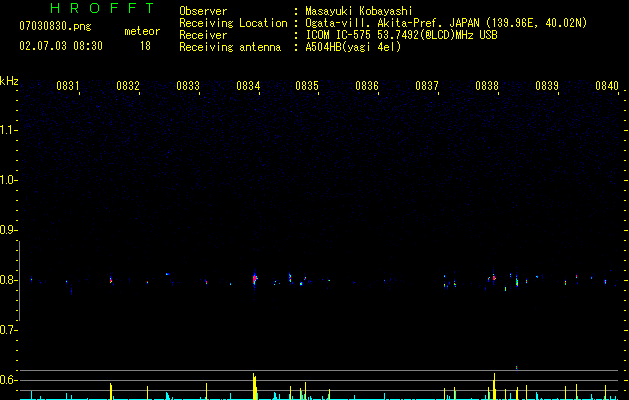Click the 0.8 kHz frequency label

[8, 280]
